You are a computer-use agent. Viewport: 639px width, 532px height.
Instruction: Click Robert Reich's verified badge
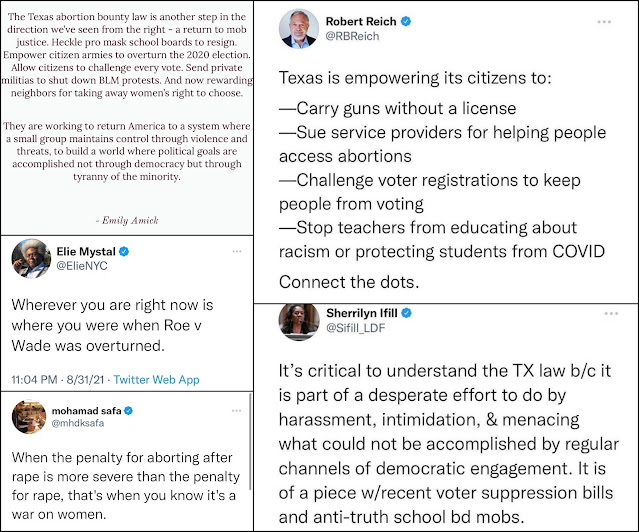pos(406,21)
